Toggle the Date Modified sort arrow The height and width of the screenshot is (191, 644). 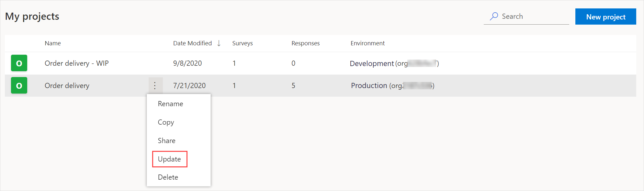coord(219,43)
